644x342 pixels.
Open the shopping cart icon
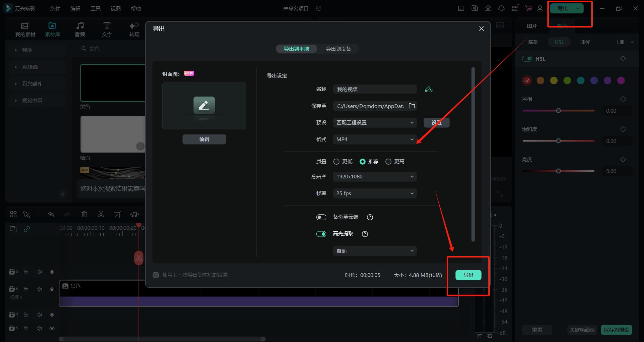529,8
